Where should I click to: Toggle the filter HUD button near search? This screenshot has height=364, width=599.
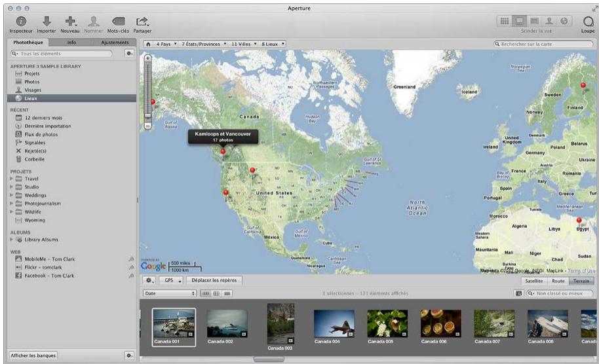(x=518, y=293)
